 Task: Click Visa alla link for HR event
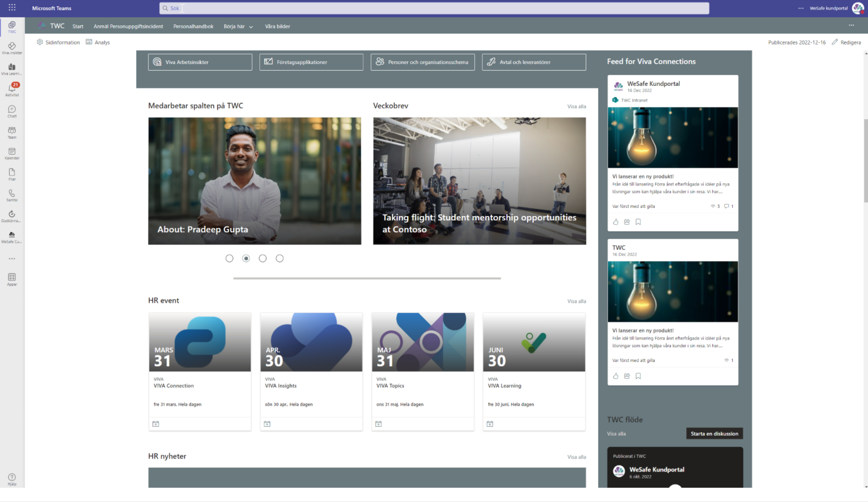point(576,301)
